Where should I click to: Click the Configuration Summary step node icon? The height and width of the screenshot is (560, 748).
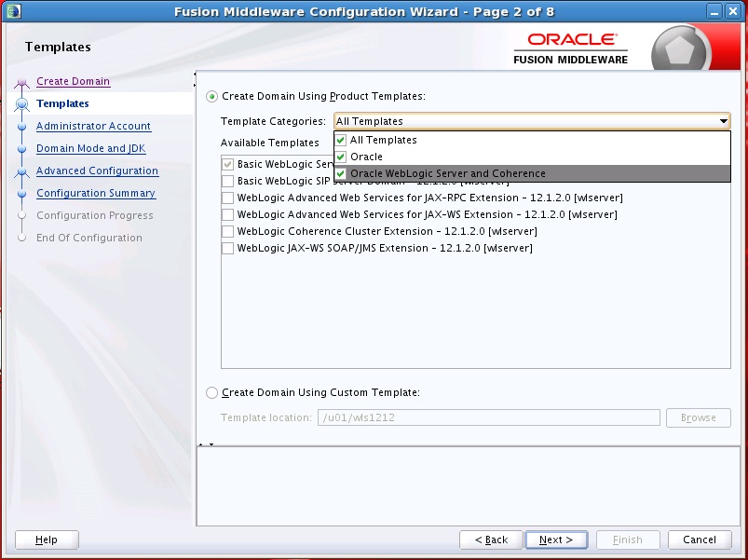click(x=22, y=194)
